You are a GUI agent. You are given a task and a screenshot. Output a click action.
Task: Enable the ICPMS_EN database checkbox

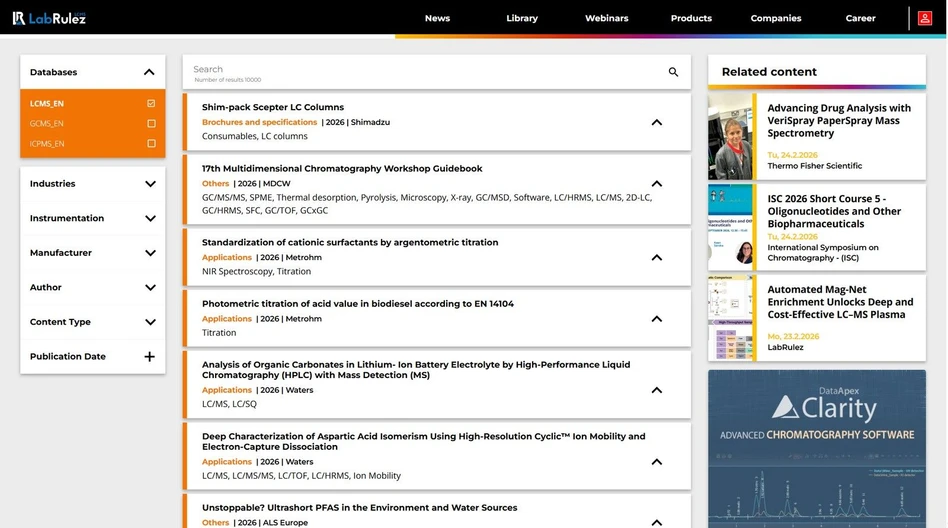[151, 144]
